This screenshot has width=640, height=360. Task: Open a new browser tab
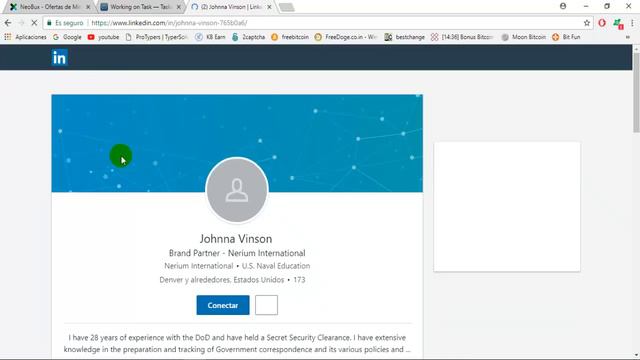(x=287, y=7)
